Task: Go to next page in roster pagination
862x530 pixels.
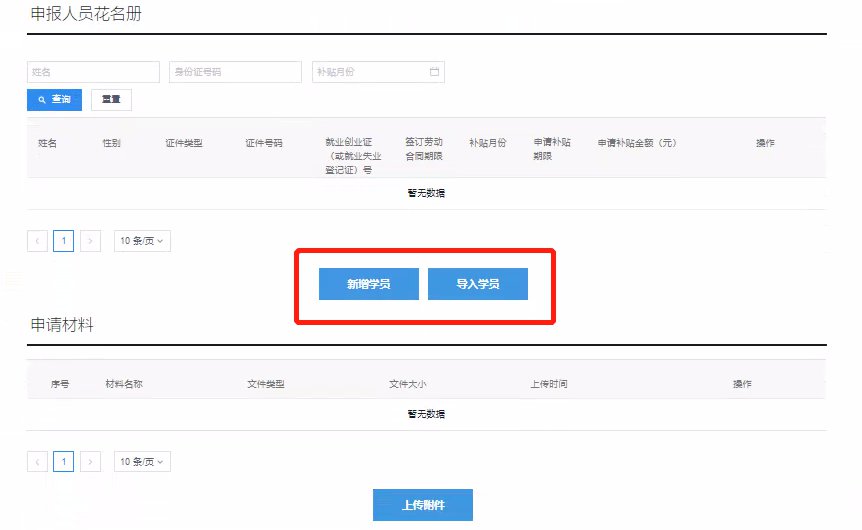Action: pos(90,241)
